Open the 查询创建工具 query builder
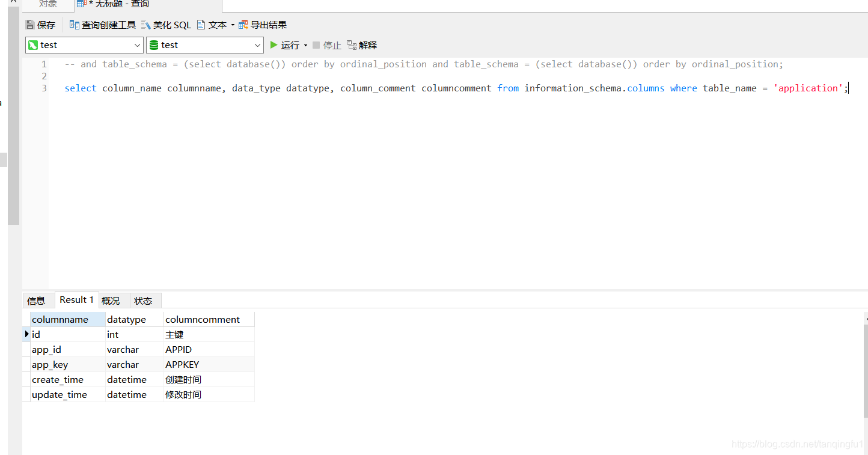 tap(102, 24)
